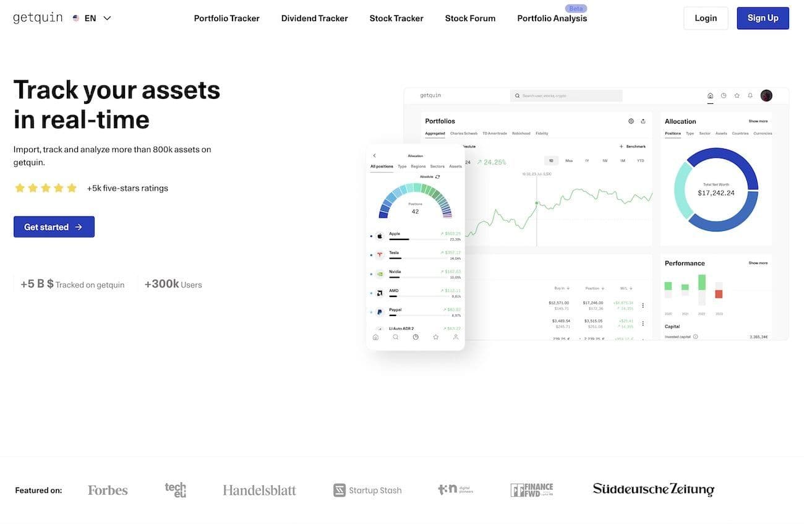This screenshot has width=804, height=532.
Task: Click the Apple logo in the positions list
Action: (x=380, y=236)
